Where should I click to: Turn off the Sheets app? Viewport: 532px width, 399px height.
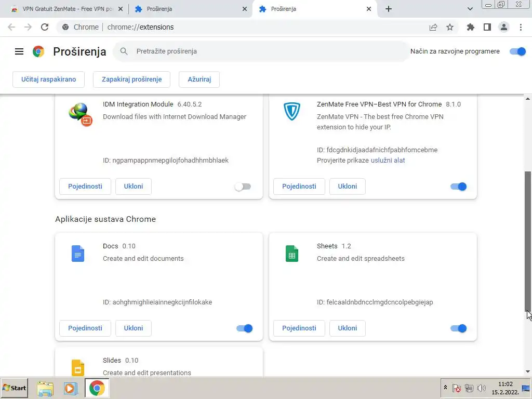pos(458,328)
